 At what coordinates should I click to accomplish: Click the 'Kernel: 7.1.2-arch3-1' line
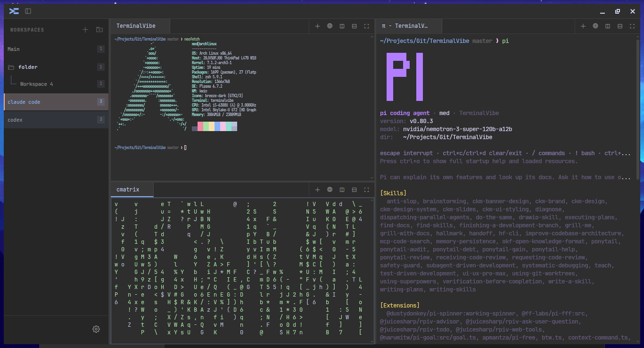click(x=212, y=62)
